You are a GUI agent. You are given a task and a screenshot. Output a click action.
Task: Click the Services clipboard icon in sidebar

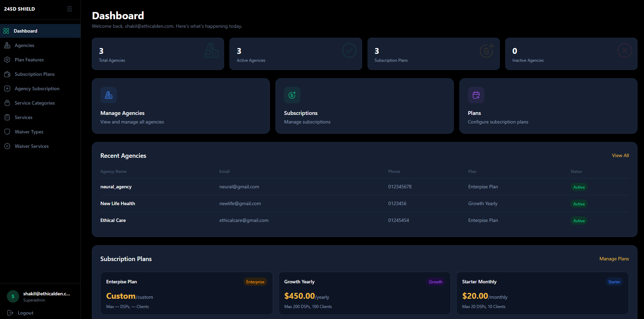click(x=7, y=117)
